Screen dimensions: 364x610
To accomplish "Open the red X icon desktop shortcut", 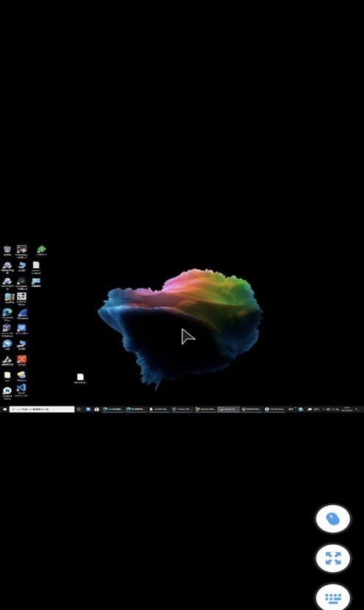I will click(x=22, y=359).
